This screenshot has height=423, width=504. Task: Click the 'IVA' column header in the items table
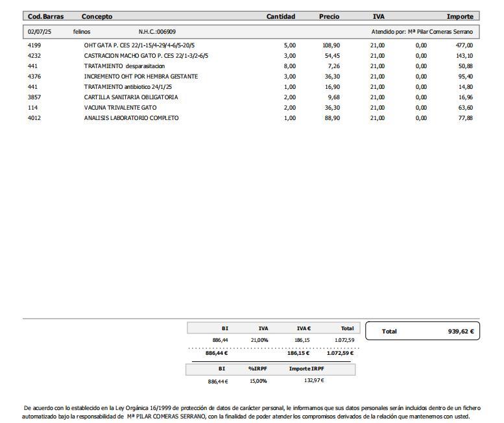[x=378, y=16]
